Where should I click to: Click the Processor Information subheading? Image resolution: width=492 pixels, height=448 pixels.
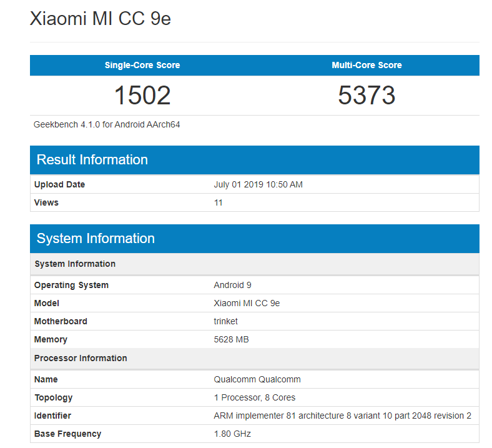81,358
